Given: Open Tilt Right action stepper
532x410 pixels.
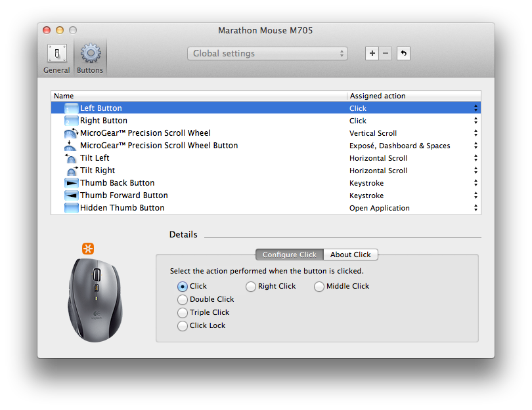Looking at the screenshot, I should tap(476, 171).
